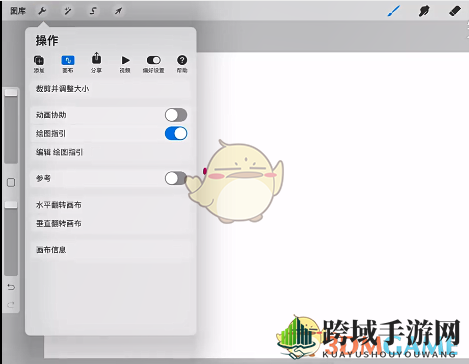
Task: Switch to the 添加 tab
Action: [39, 64]
